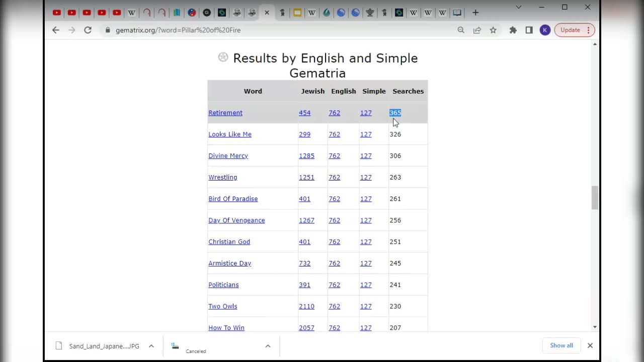Click the Update browser button
The image size is (644, 362).
point(570,30)
